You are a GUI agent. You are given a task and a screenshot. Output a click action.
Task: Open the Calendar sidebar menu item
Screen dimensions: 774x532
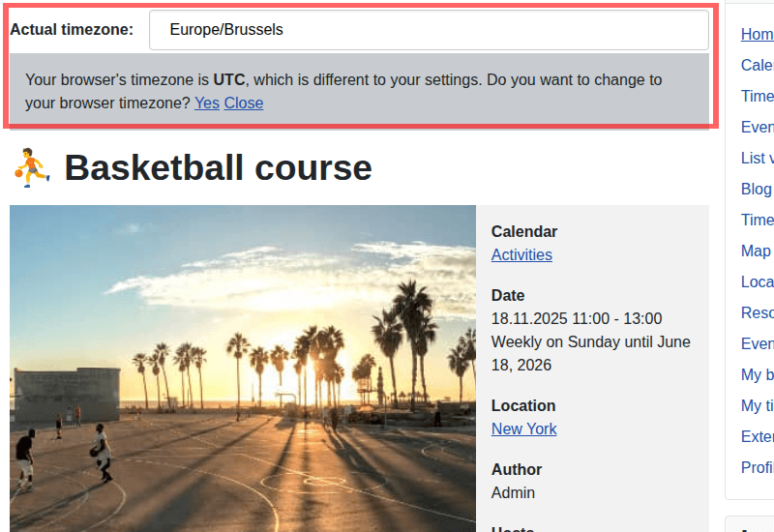tap(758, 65)
